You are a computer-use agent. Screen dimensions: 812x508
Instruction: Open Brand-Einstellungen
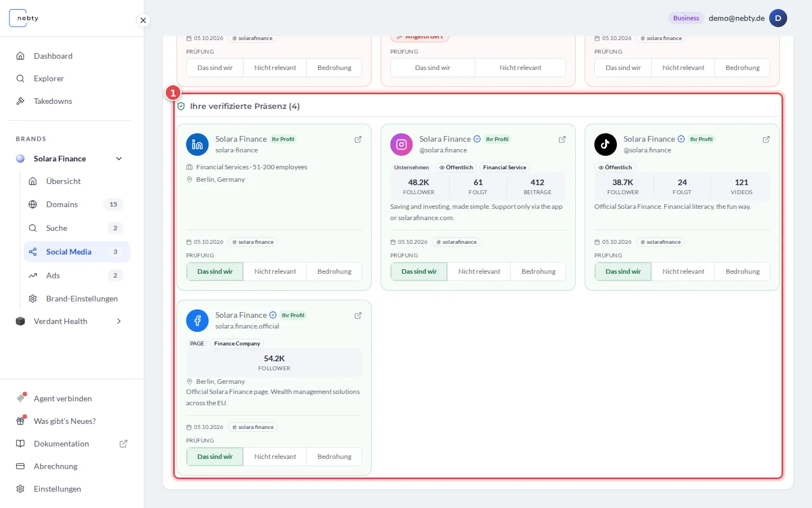point(77,299)
